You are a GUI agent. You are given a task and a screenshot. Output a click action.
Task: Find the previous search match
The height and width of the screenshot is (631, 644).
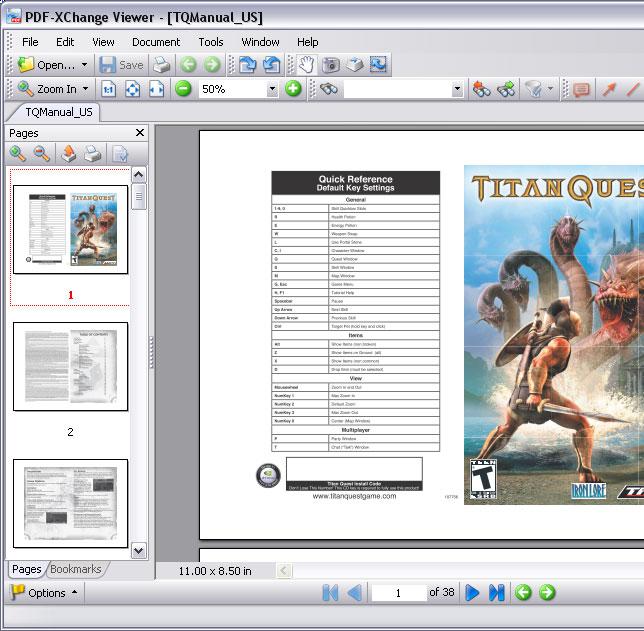pos(481,89)
